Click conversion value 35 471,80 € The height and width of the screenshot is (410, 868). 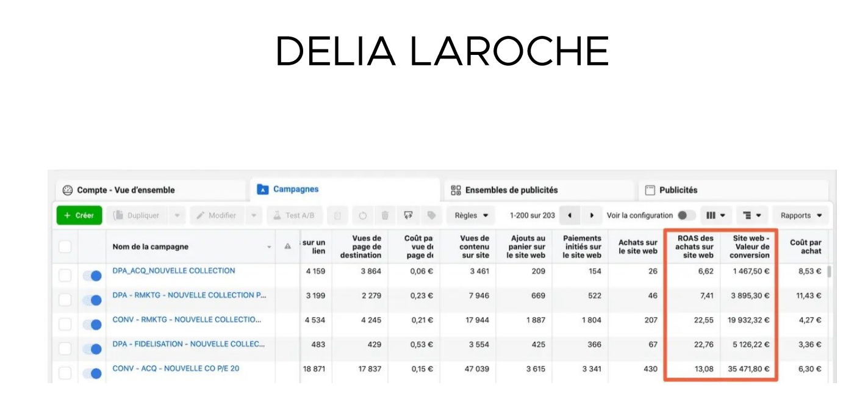click(x=748, y=369)
